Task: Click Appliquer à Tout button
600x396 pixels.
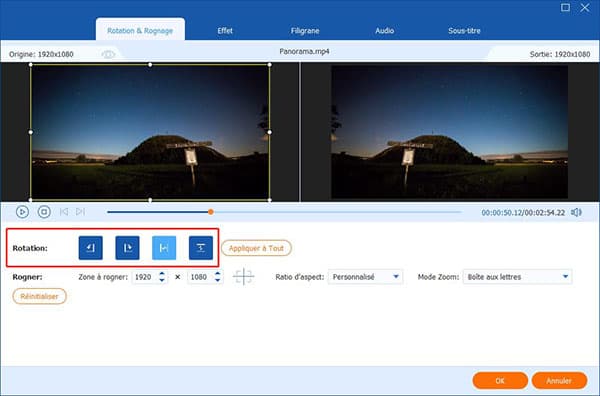Action: pos(256,248)
